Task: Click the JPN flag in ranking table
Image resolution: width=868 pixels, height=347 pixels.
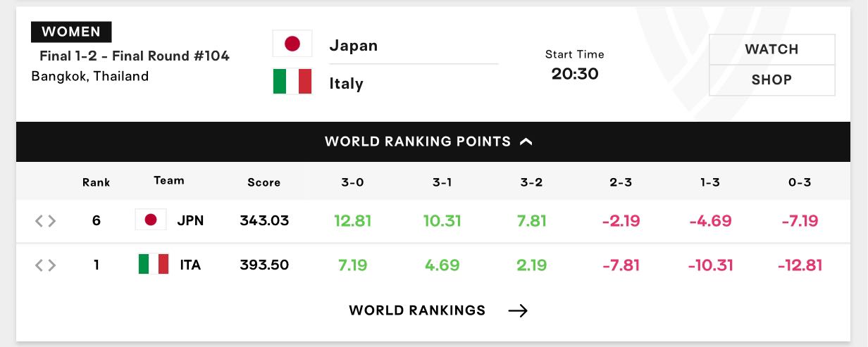Action: (151, 220)
